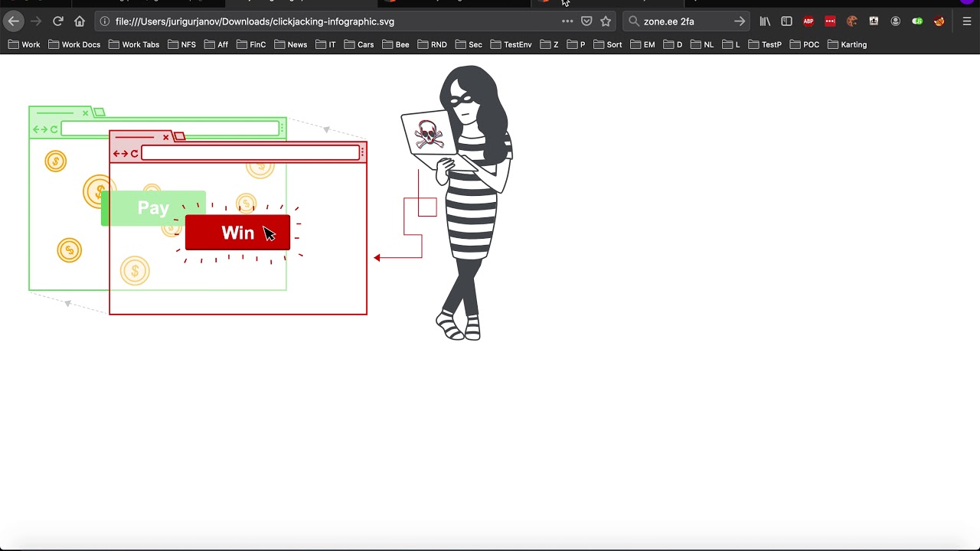980x551 pixels.
Task: Show site information for the file URL
Action: point(105,21)
